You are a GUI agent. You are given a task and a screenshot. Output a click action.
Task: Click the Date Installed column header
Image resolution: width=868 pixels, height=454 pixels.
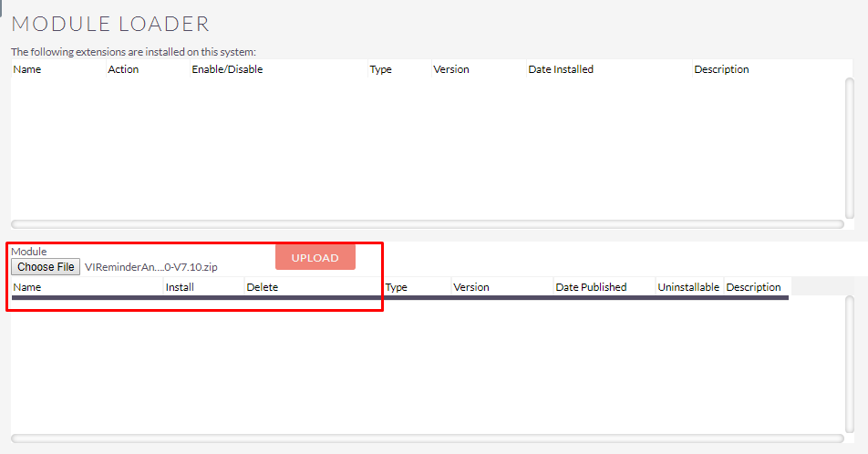561,69
